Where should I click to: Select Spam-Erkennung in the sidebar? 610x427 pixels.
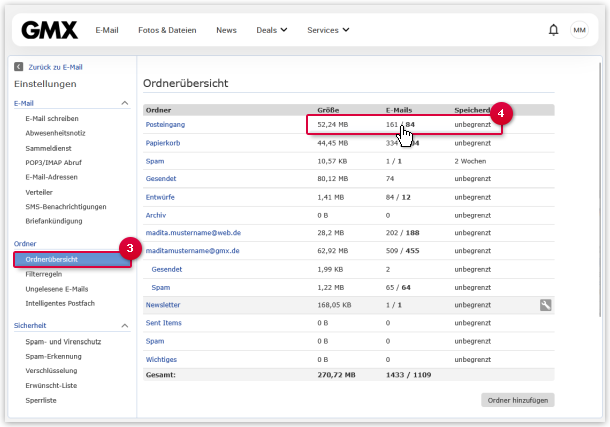55,356
